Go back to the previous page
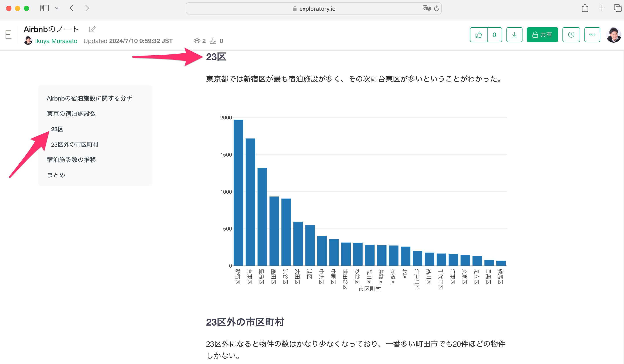624x364 pixels. click(x=72, y=8)
